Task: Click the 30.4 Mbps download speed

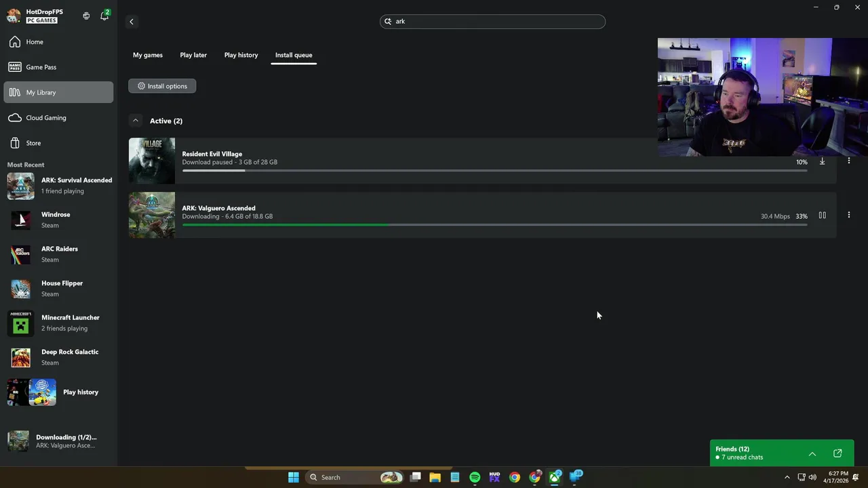Action: click(775, 216)
